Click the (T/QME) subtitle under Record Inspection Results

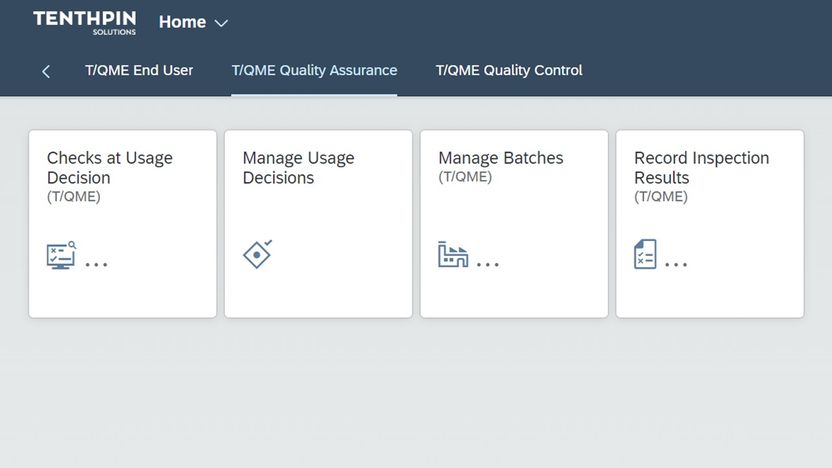(661, 197)
